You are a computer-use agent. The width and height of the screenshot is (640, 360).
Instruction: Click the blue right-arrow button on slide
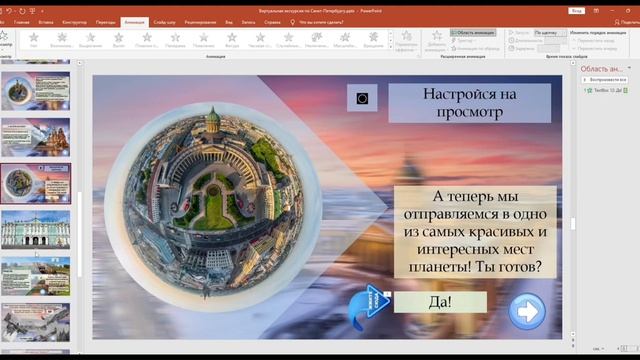[527, 311]
